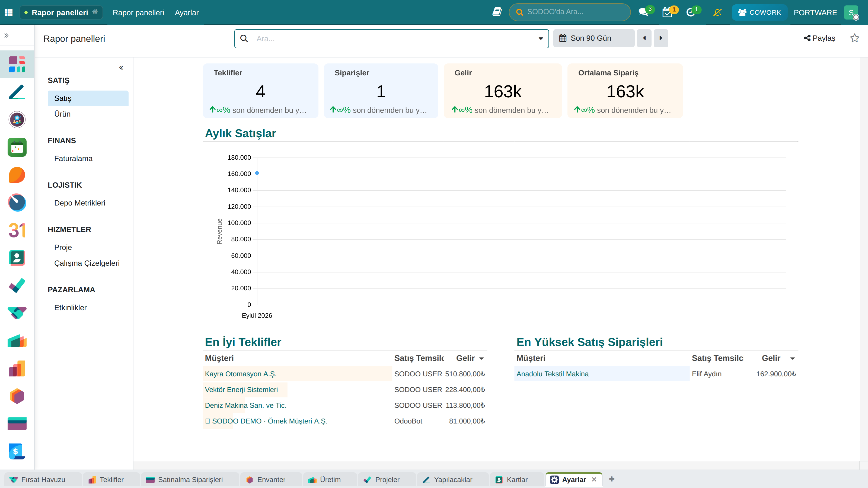This screenshot has width=868, height=488.
Task: Click the Ortalama Sipariş KPI card
Action: coord(625,91)
